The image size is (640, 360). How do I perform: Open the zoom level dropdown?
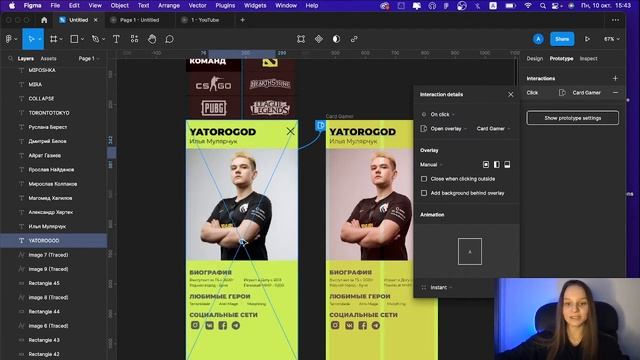pyautogui.click(x=611, y=39)
